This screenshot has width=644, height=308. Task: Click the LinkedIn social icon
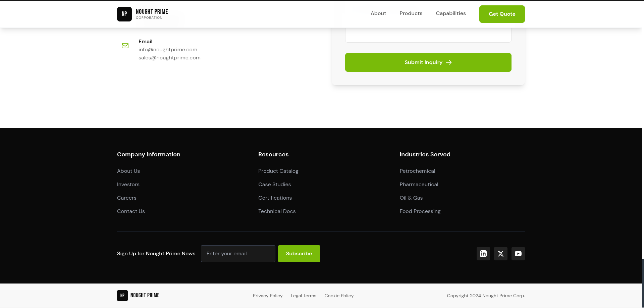(483, 254)
